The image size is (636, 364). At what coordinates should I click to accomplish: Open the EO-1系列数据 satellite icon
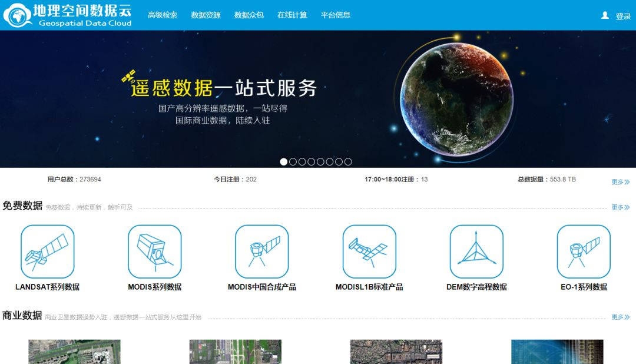[x=584, y=252]
